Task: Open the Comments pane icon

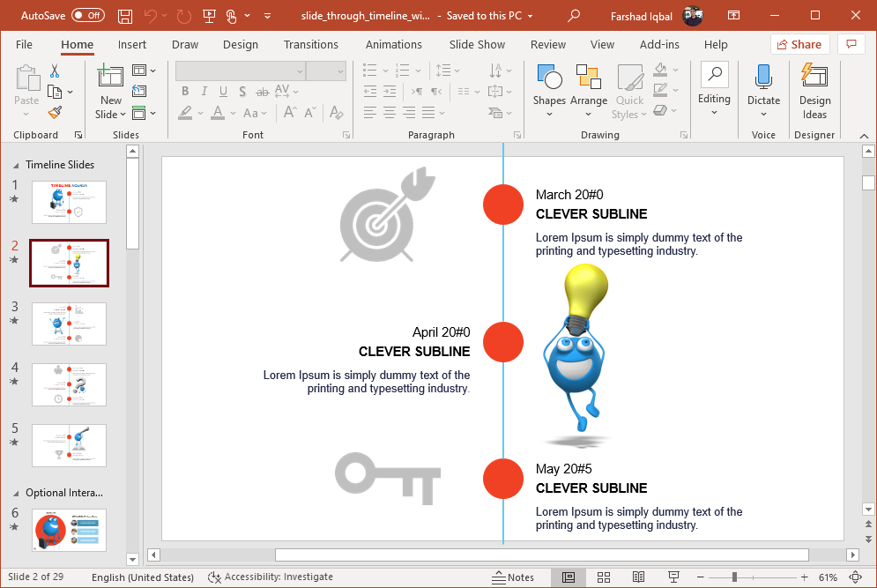Action: pos(851,44)
